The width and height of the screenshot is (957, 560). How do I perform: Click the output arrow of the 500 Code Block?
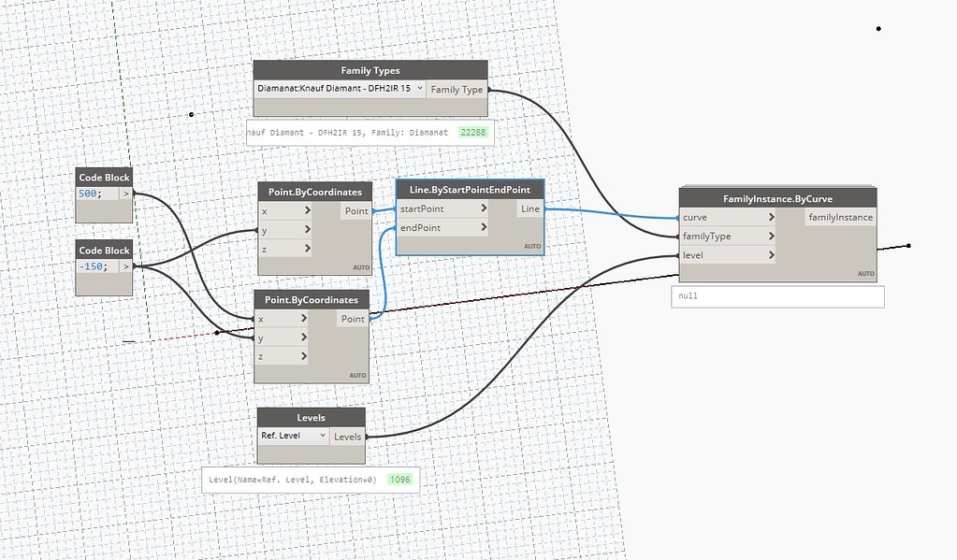click(127, 193)
